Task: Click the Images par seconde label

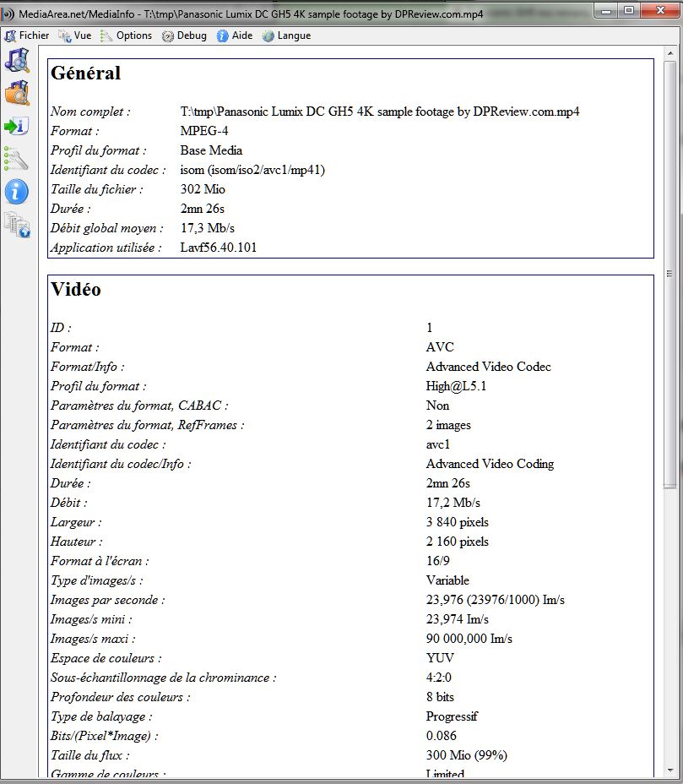Action: pyautogui.click(x=107, y=600)
